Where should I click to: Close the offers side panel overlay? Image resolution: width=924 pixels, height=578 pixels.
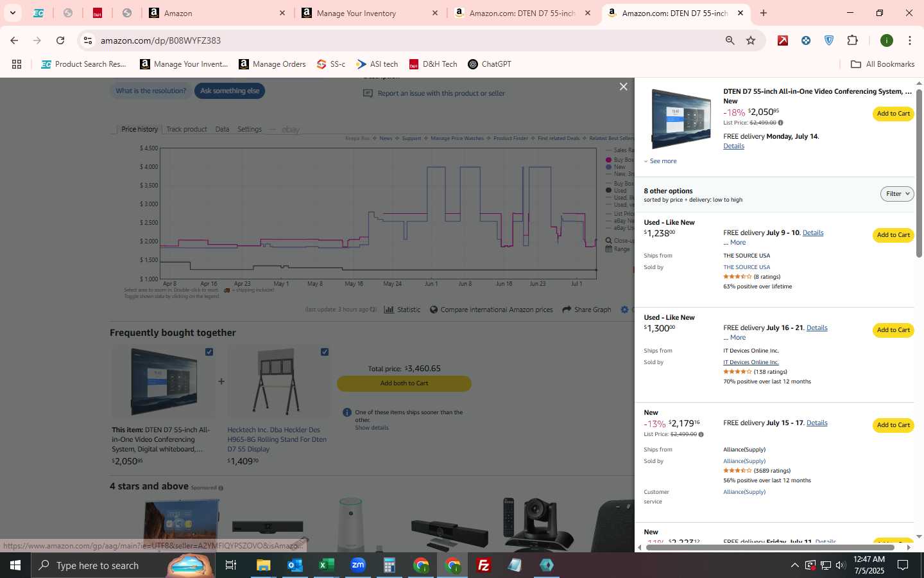623,87
